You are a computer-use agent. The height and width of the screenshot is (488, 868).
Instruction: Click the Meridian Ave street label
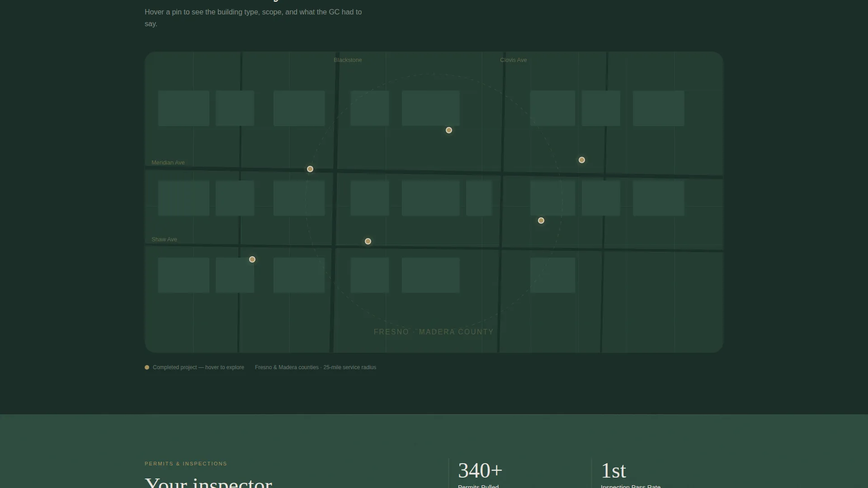(168, 163)
